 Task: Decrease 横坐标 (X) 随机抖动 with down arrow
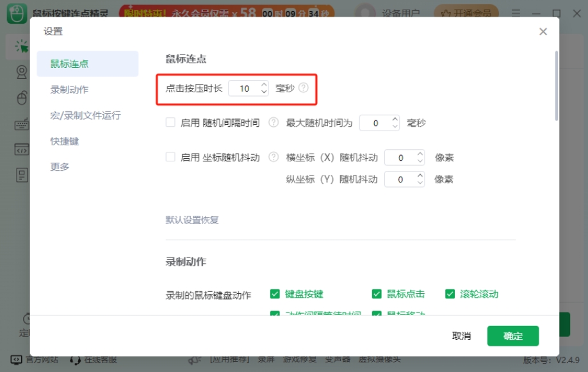[420, 161]
